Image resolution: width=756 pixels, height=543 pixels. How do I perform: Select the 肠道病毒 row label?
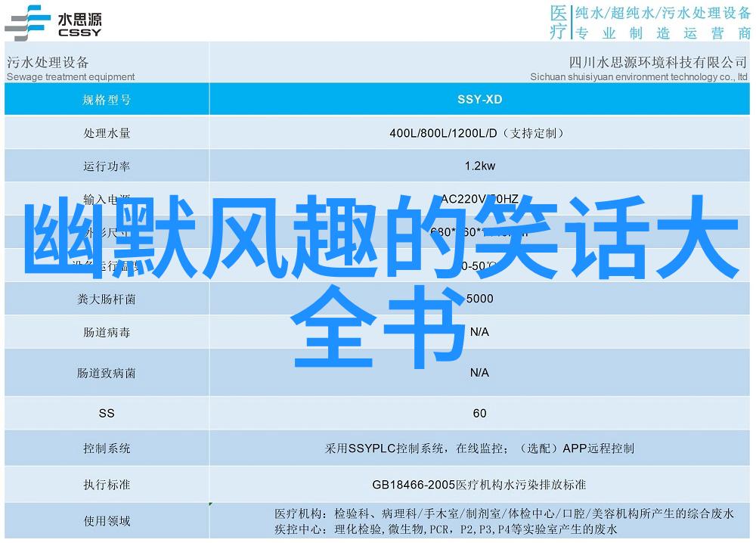tap(107, 332)
